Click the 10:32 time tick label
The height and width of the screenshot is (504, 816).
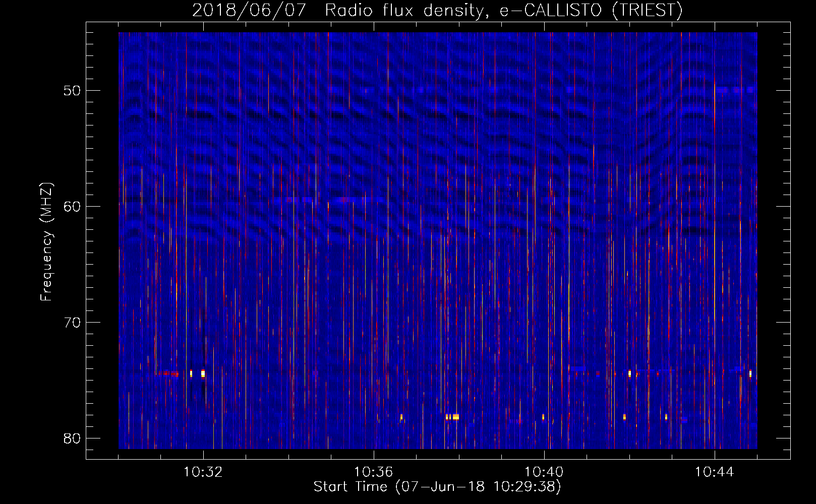click(x=203, y=472)
